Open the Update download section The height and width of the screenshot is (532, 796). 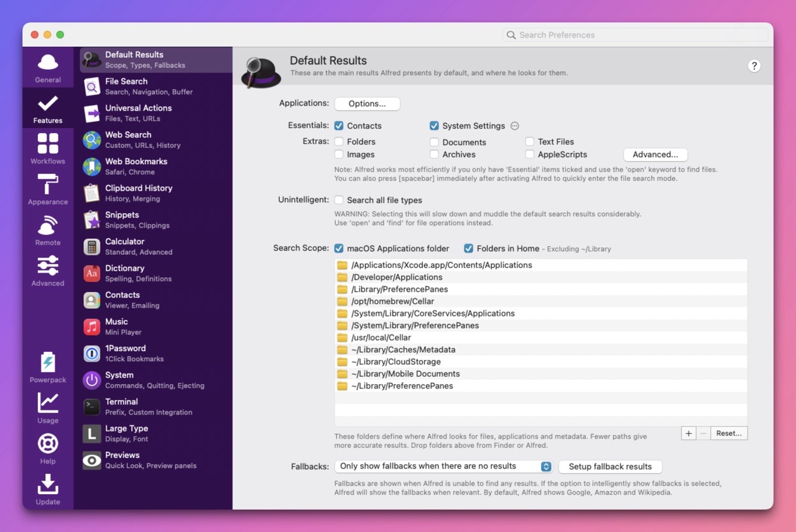(48, 490)
